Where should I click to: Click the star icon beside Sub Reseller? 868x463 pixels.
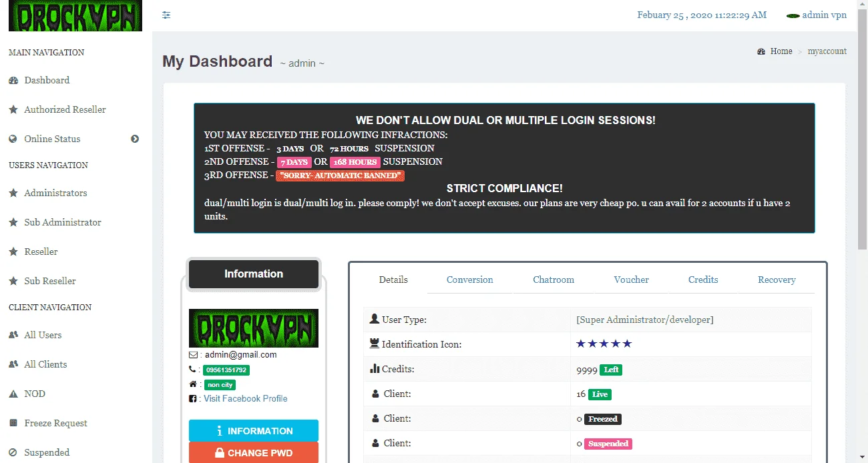point(13,281)
